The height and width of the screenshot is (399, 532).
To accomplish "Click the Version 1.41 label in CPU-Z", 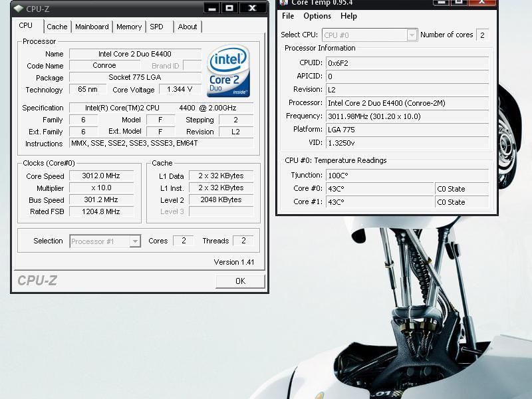I will (x=234, y=262).
